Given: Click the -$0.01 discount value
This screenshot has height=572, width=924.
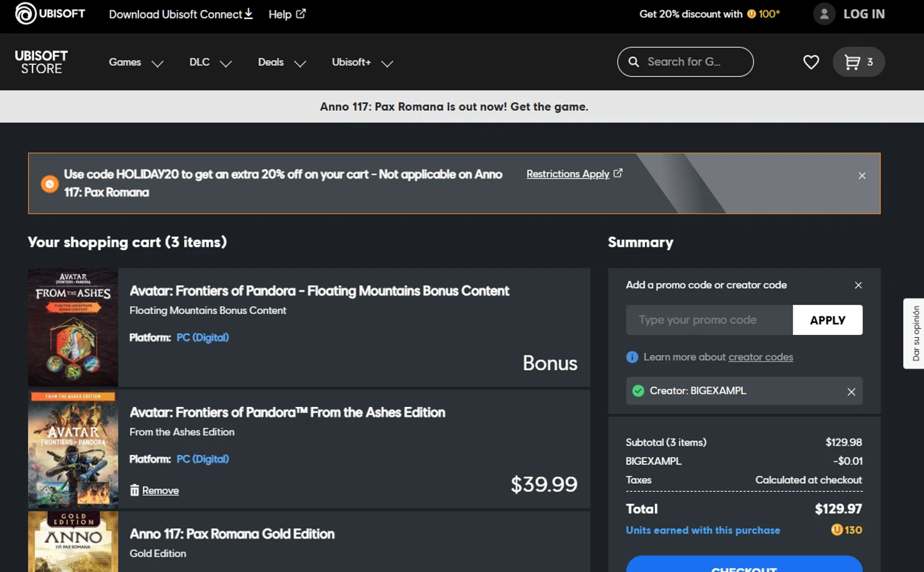Looking at the screenshot, I should pyautogui.click(x=848, y=461).
